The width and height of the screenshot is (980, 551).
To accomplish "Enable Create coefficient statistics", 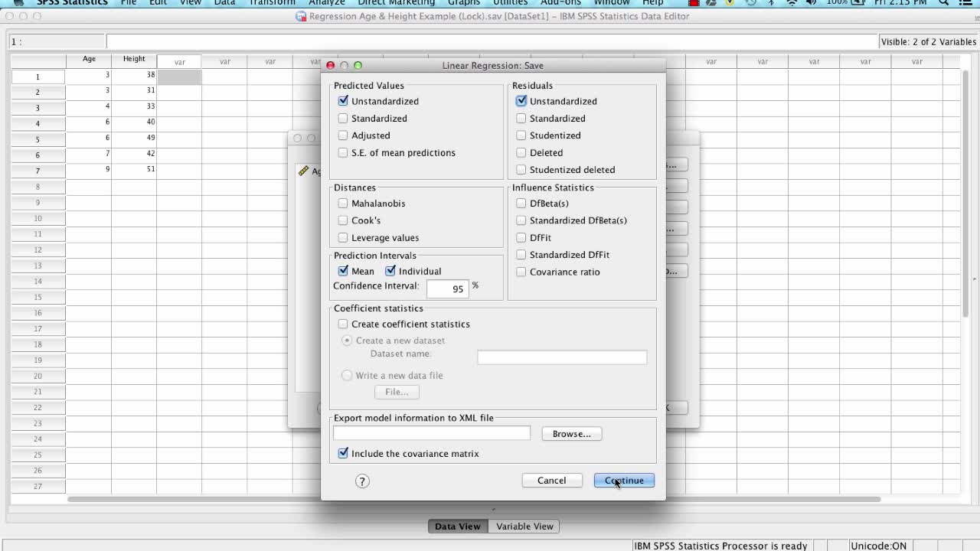I will [x=343, y=324].
